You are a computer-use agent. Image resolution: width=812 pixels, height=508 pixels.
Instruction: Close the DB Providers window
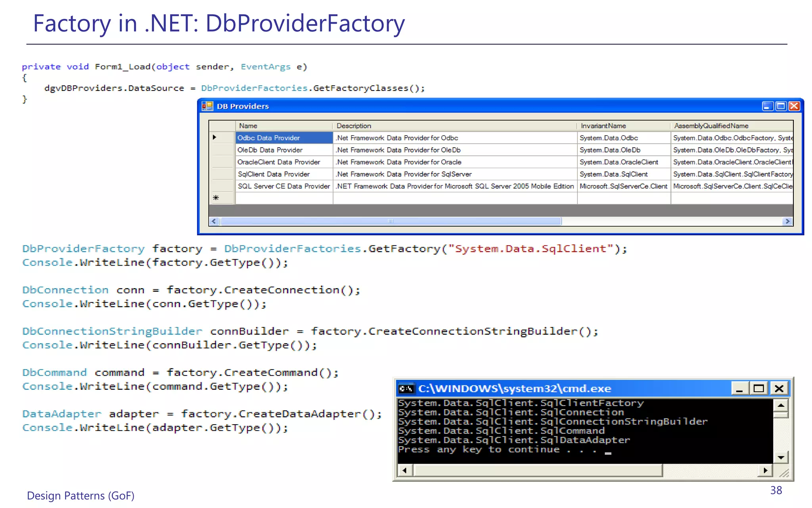pyautogui.click(x=794, y=106)
